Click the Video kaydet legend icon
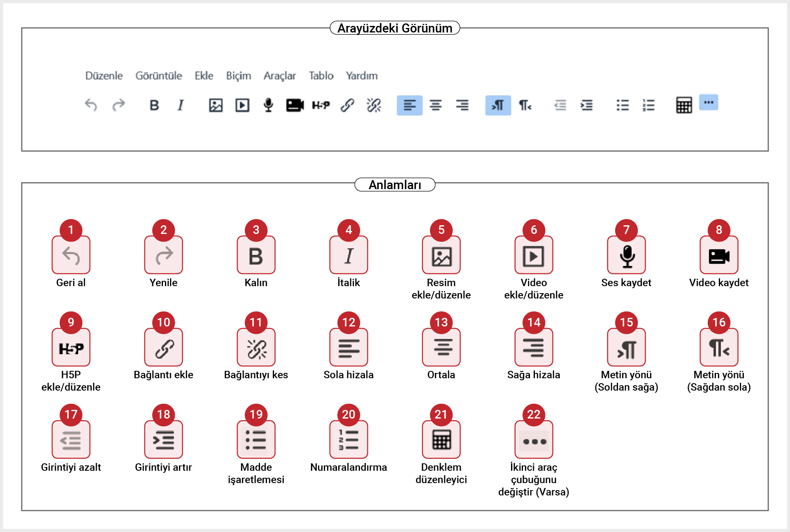 [719, 255]
